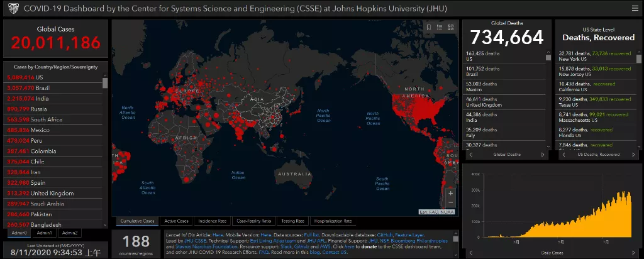Viewport: 644px width, 259px height.
Task: Select Peru row in country cases list
Action: tap(54, 141)
